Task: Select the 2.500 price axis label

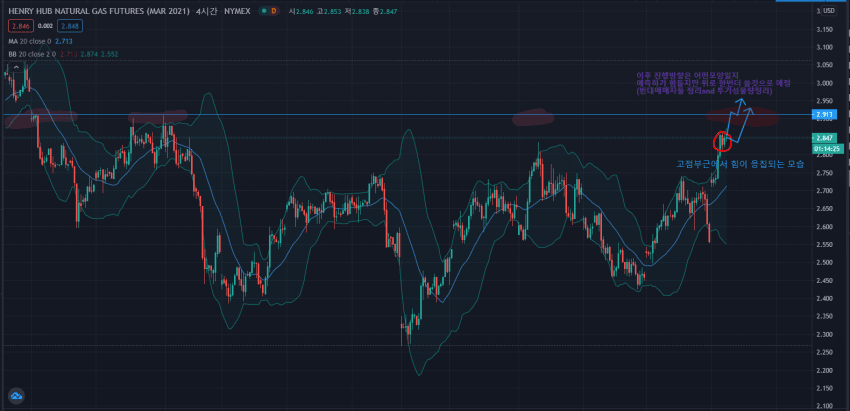Action: tap(823, 263)
